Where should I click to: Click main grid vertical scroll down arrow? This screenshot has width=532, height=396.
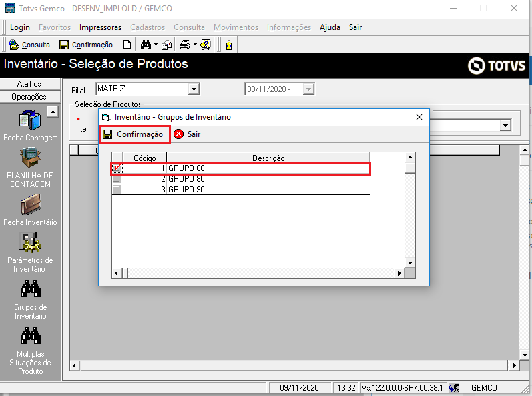525,355
